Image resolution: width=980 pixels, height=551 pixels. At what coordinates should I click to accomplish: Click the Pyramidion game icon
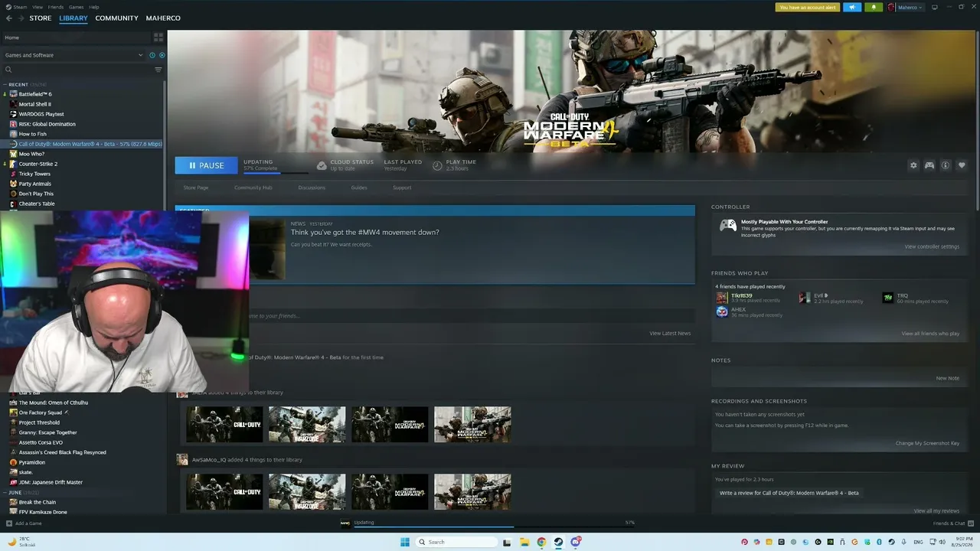coord(13,462)
